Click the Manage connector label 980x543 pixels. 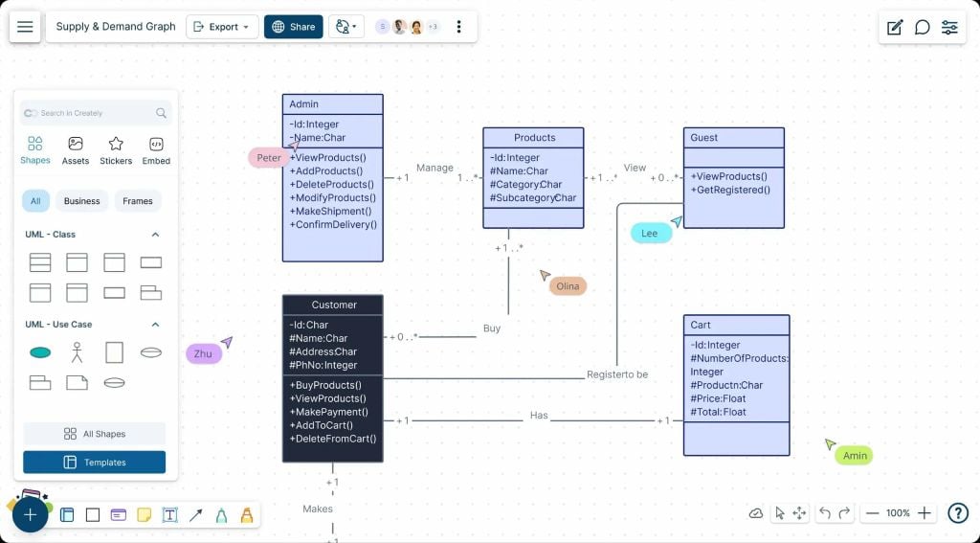tap(435, 168)
